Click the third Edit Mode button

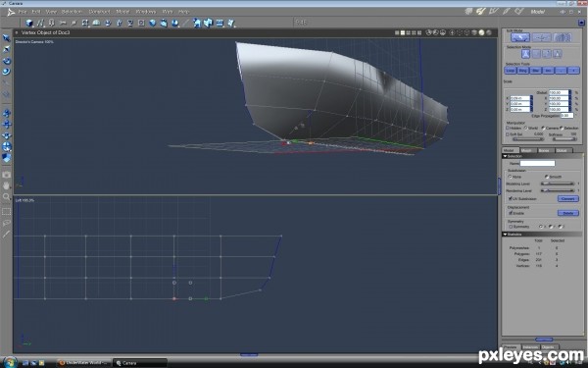(x=563, y=37)
